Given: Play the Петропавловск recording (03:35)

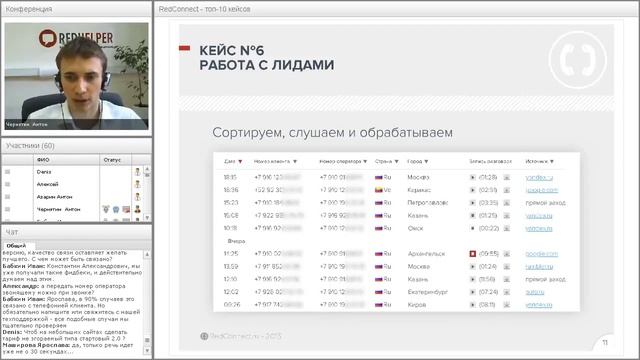Looking at the screenshot, I should pyautogui.click(x=473, y=203).
